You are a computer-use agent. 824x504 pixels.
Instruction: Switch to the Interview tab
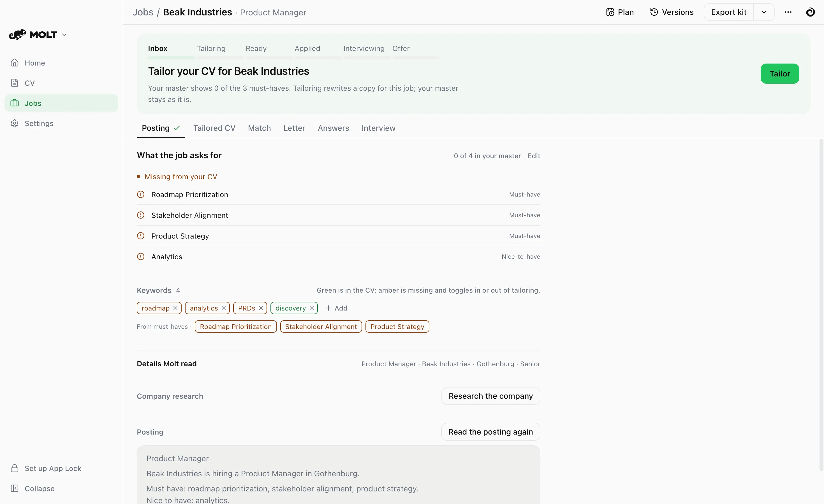click(x=378, y=128)
